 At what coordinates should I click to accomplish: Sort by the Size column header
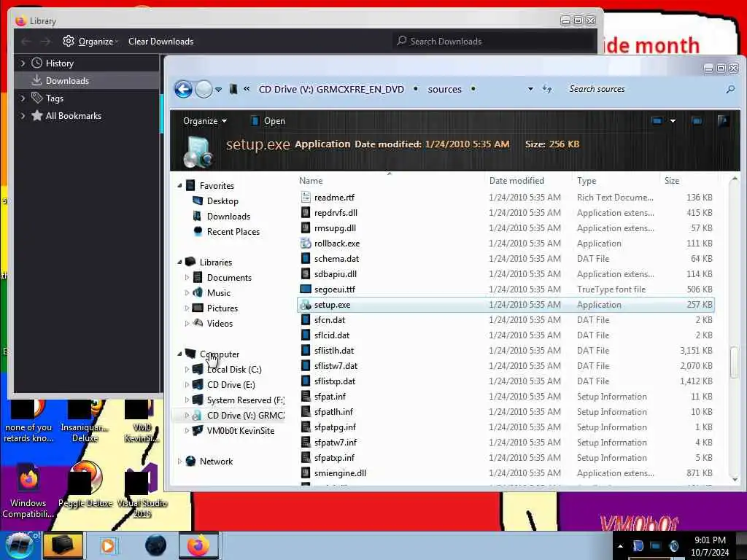[x=672, y=181]
